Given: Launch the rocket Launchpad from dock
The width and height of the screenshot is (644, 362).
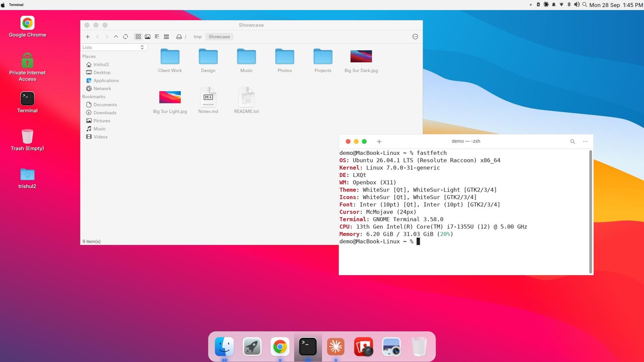Looking at the screenshot, I should pos(252,346).
